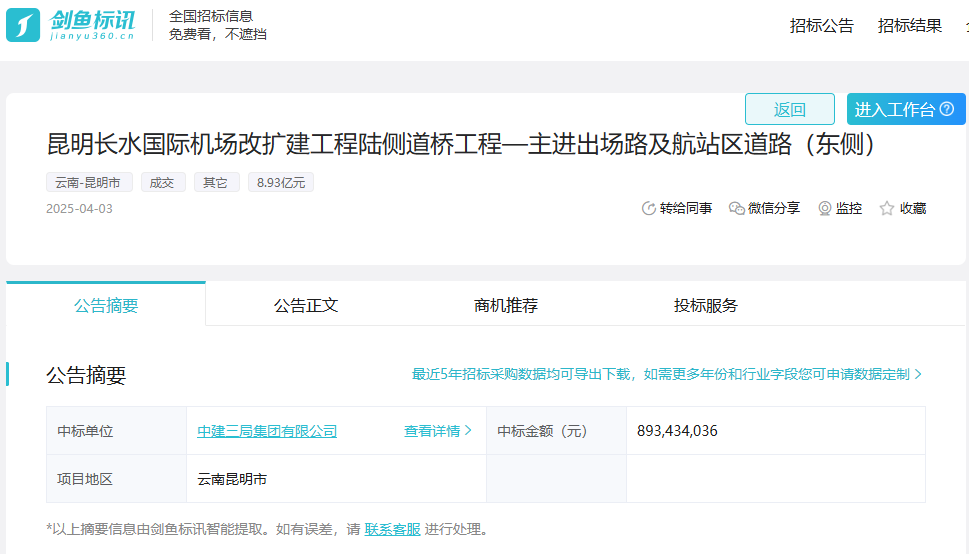Switch to the 商机推荐 tab
This screenshot has width=969, height=554.
(x=506, y=305)
